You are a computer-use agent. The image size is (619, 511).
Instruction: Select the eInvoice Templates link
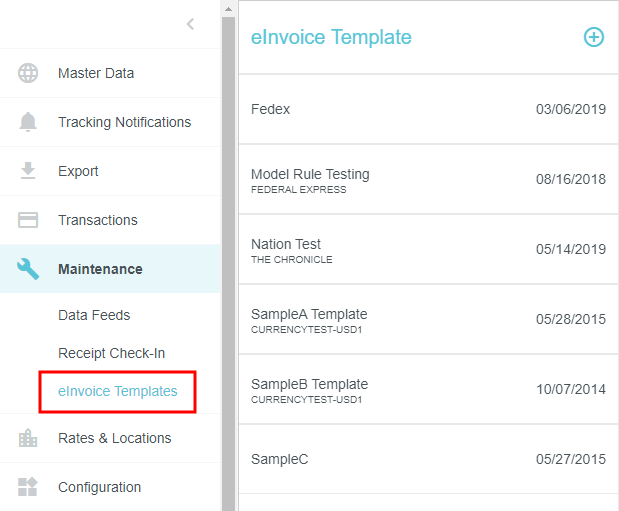(117, 391)
